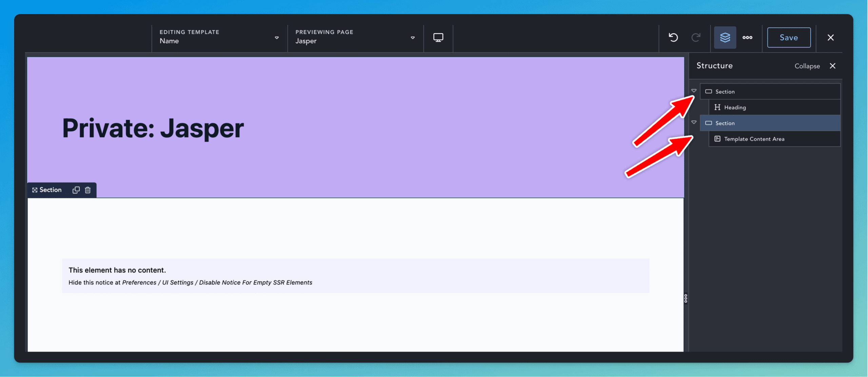The width and height of the screenshot is (868, 377).
Task: Collapse the second Section tree arrow
Action: coord(694,122)
